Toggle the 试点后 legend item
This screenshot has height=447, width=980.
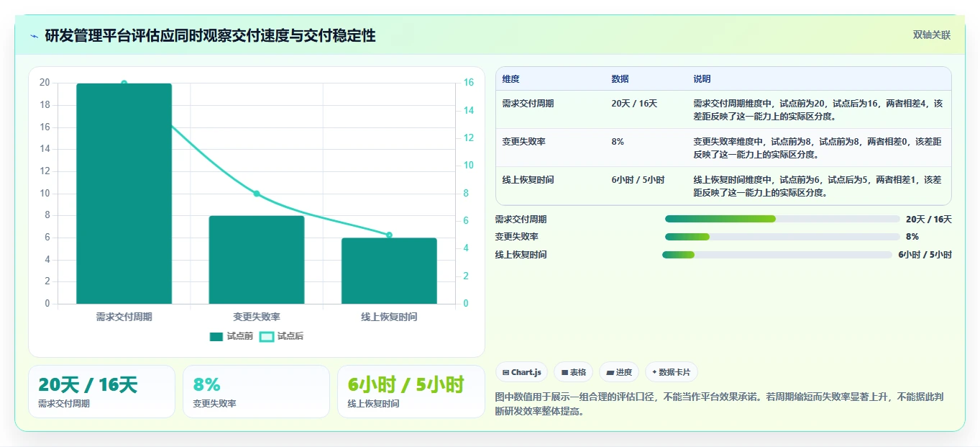coord(281,336)
